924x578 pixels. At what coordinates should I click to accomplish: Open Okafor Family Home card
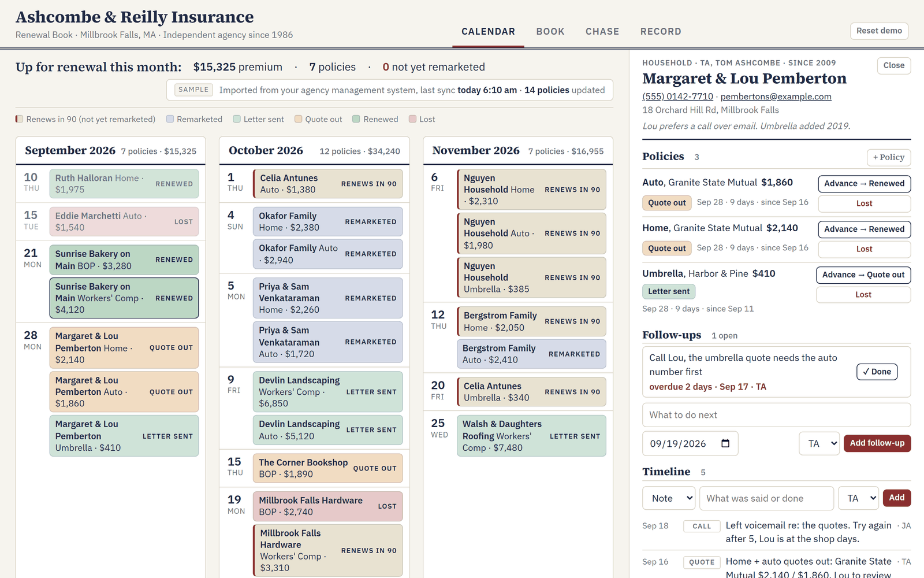[x=327, y=222]
